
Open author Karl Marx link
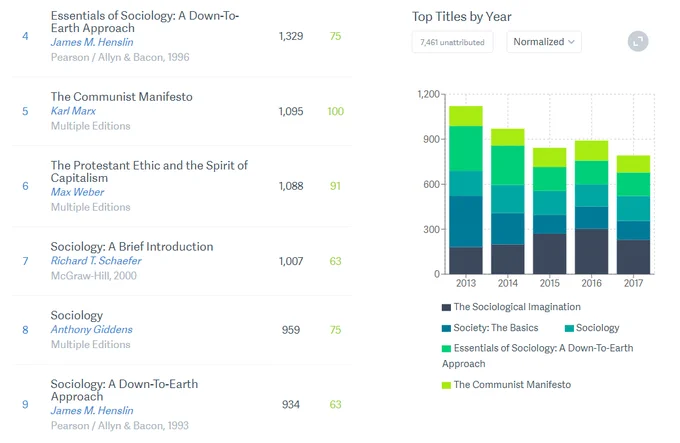coord(73,111)
